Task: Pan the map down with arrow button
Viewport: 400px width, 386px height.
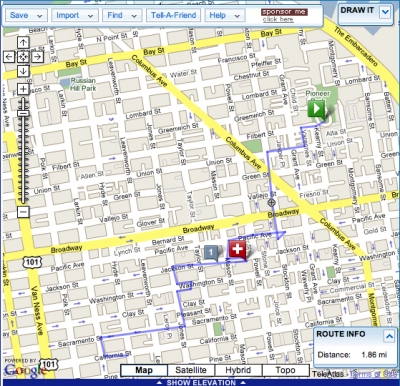Action: tap(23, 71)
